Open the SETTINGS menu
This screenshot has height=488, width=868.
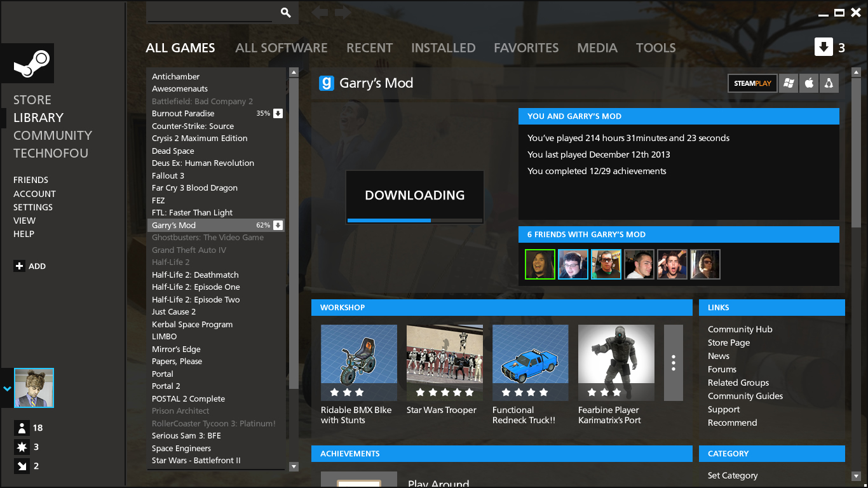33,207
